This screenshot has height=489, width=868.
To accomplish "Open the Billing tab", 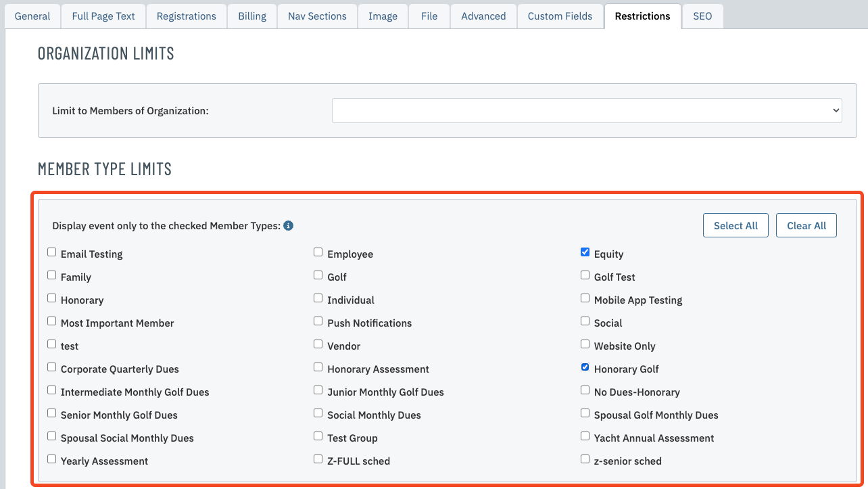I will (252, 16).
